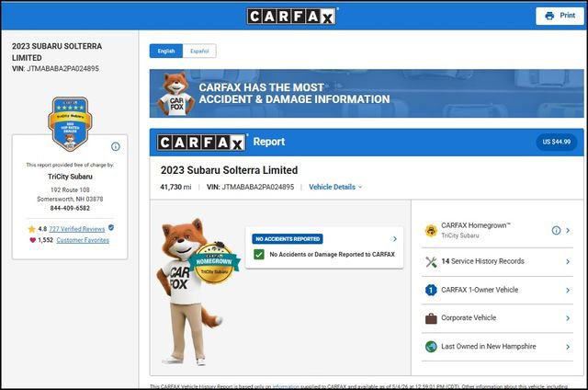Click the verified shield icon
The image size is (588, 390).
(x=111, y=227)
